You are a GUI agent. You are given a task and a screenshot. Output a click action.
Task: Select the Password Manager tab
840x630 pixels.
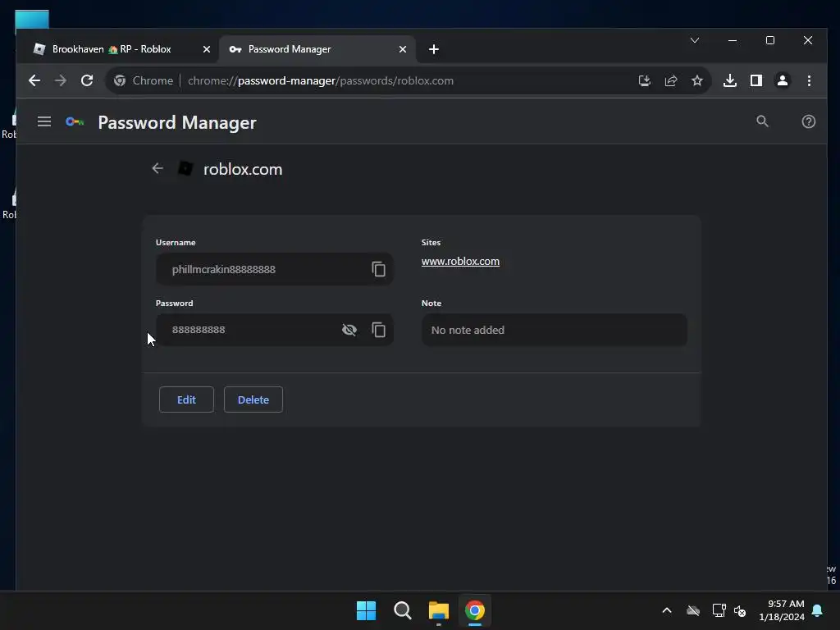[x=318, y=49]
